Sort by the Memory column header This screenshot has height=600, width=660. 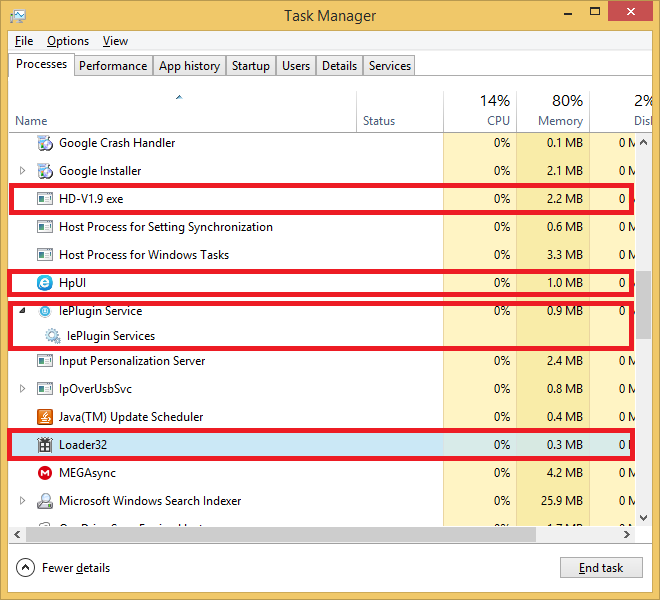pos(553,112)
